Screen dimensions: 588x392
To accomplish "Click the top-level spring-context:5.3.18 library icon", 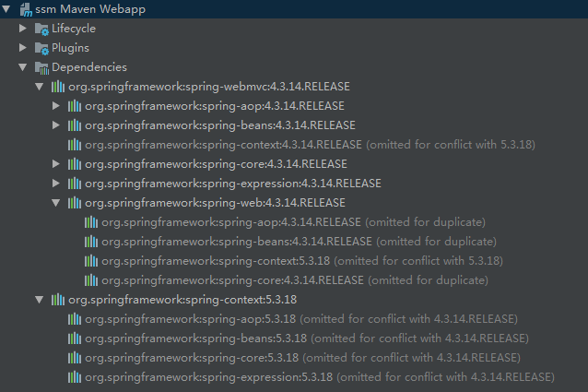I will pyautogui.click(x=58, y=300).
